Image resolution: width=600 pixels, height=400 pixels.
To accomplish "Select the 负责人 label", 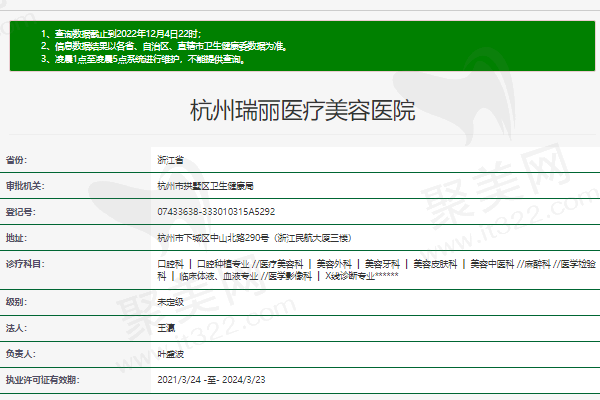I will (x=20, y=354).
